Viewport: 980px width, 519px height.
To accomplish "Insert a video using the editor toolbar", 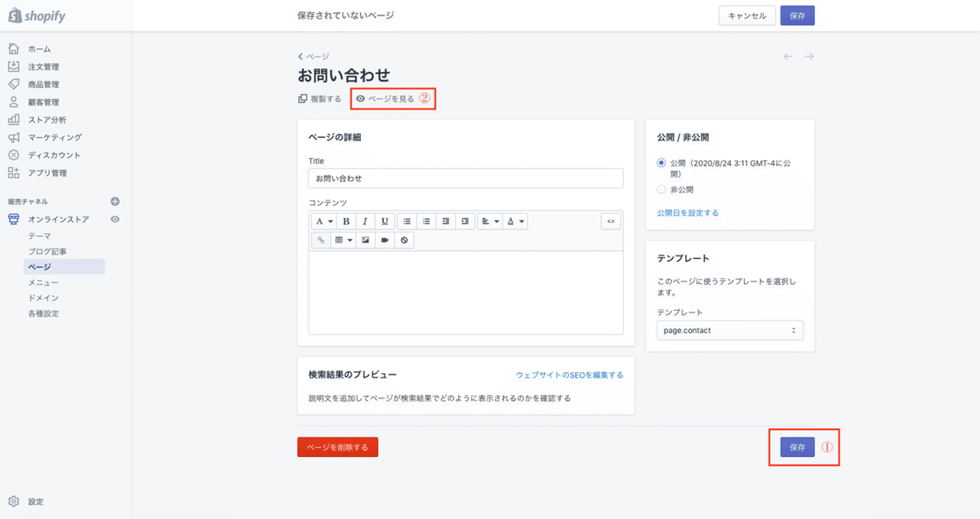I will (384, 239).
